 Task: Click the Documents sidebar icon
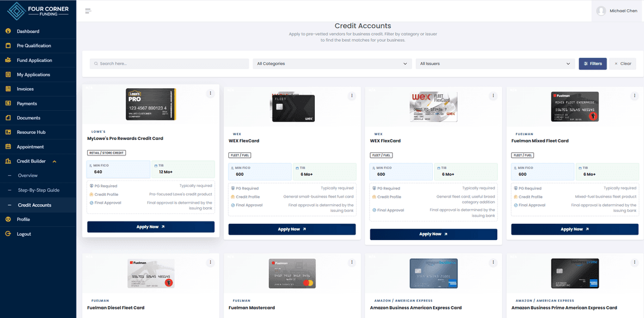[x=8, y=118]
